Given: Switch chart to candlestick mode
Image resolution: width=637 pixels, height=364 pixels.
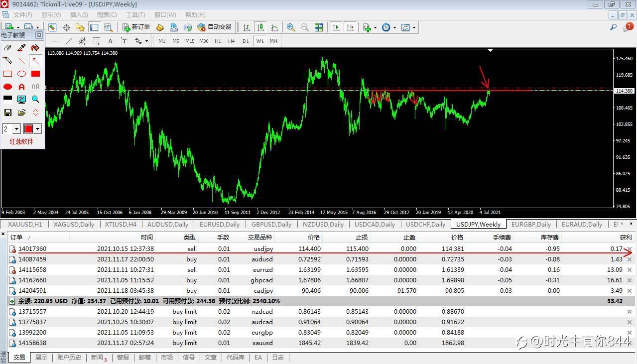Looking at the screenshot, I should coord(260,27).
